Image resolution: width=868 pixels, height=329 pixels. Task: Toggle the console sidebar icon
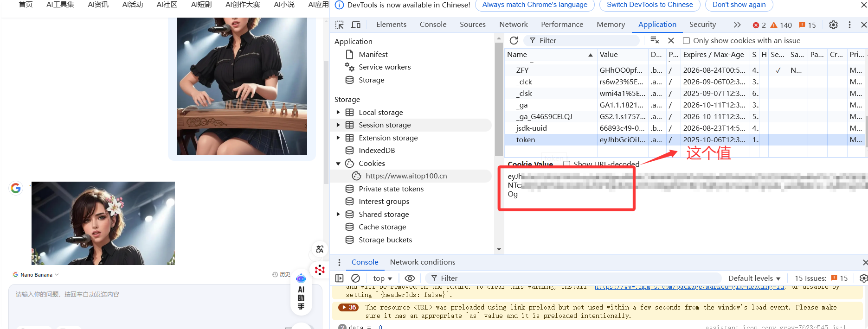(x=340, y=278)
